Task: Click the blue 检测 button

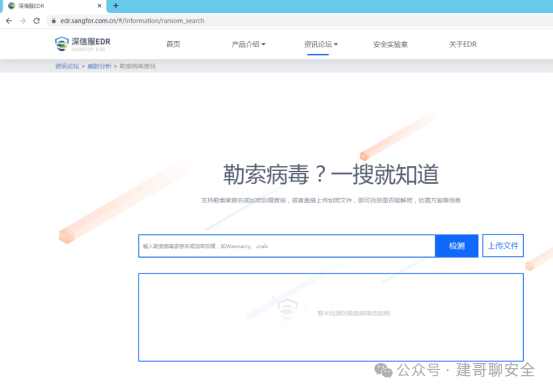Action: coord(457,246)
